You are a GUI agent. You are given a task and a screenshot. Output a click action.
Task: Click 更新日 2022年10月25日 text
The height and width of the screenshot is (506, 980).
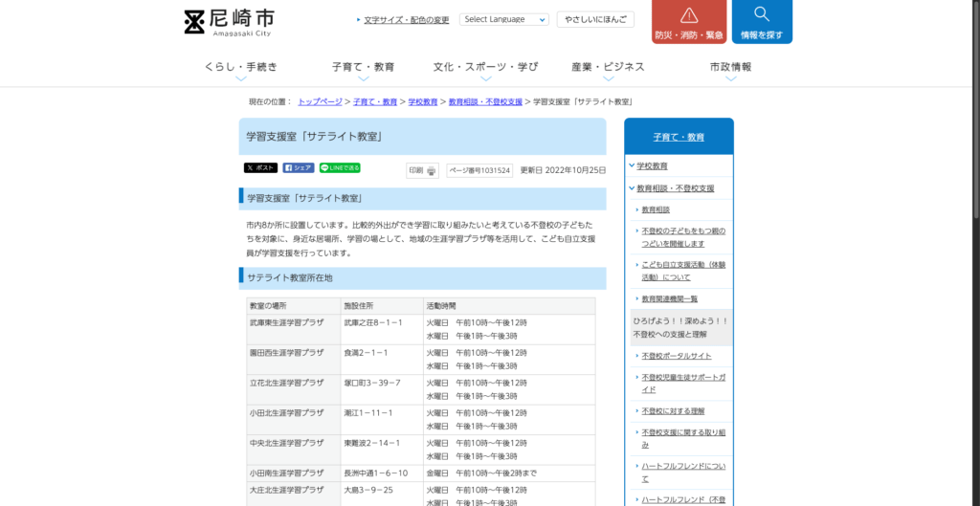click(x=563, y=170)
